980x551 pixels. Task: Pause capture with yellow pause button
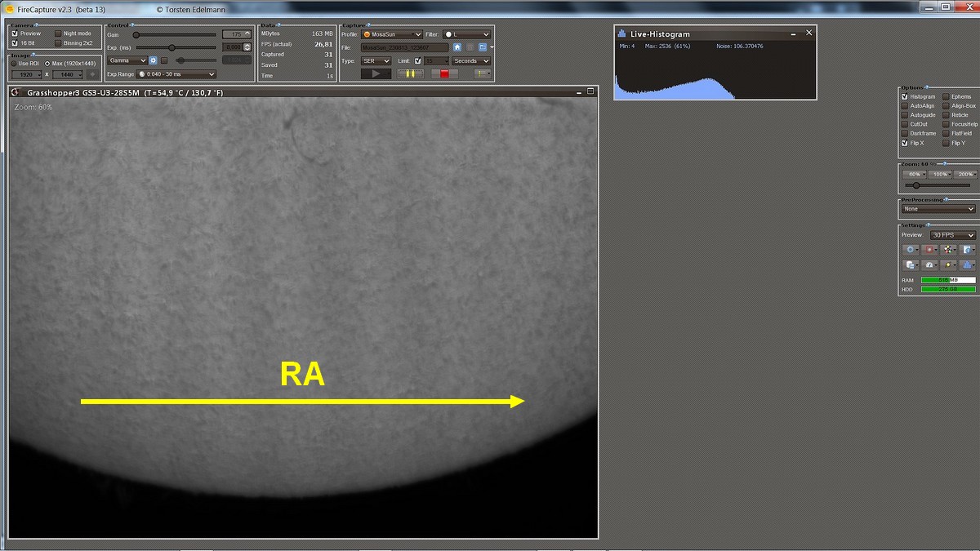[411, 73]
